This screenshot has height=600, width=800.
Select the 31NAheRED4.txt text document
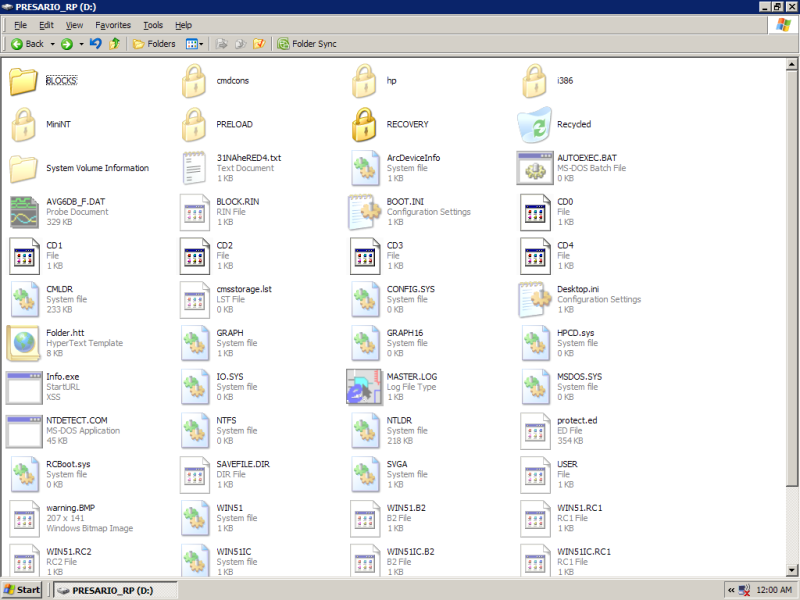tap(194, 168)
